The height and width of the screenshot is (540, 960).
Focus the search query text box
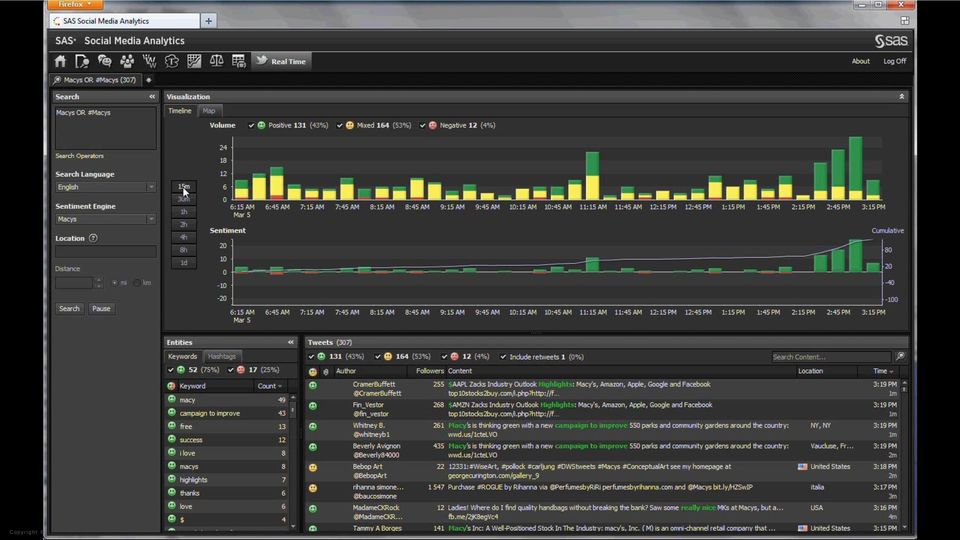pos(105,128)
